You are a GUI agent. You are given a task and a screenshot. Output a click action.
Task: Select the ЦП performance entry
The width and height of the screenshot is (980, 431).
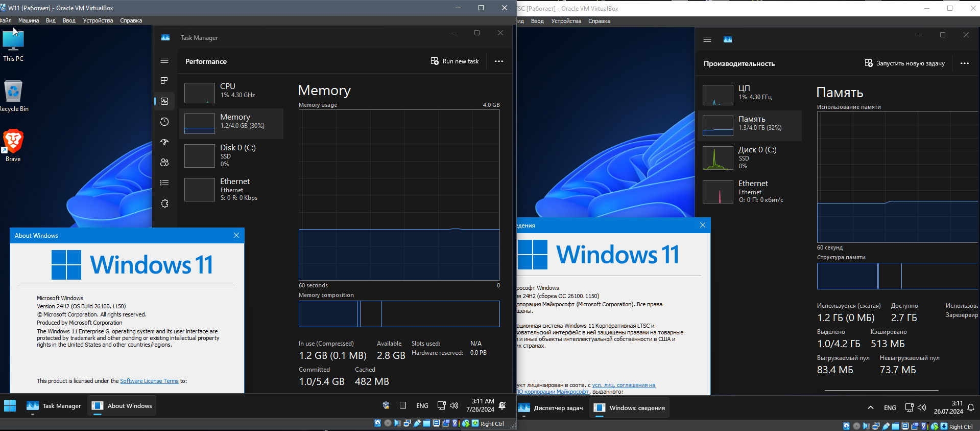tap(750, 95)
